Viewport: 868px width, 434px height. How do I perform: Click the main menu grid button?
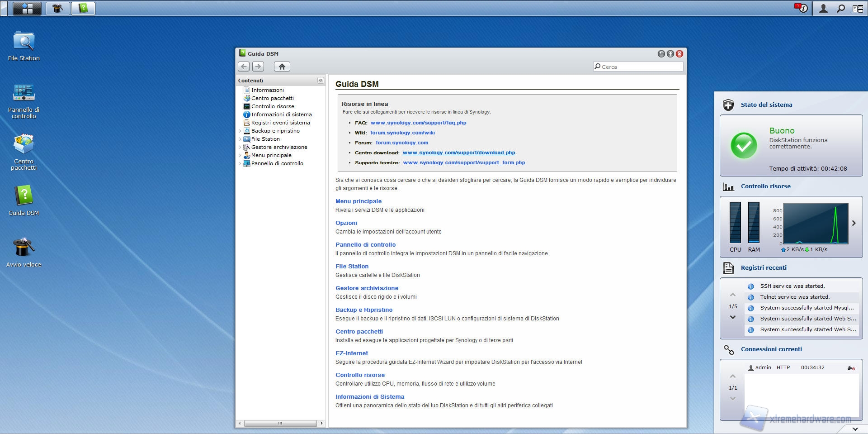click(x=27, y=8)
